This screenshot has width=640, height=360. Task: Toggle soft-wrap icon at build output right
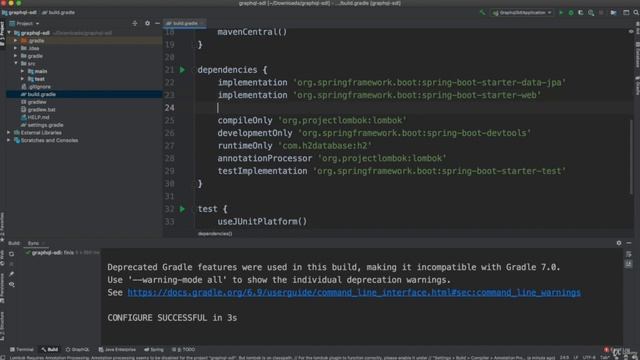629,254
